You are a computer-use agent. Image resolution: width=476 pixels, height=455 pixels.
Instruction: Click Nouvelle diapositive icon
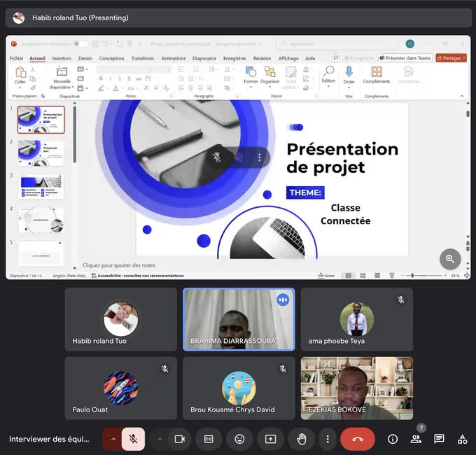click(x=62, y=71)
